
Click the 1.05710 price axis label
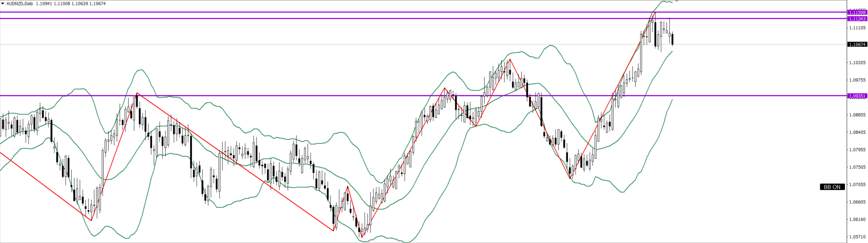point(857,237)
